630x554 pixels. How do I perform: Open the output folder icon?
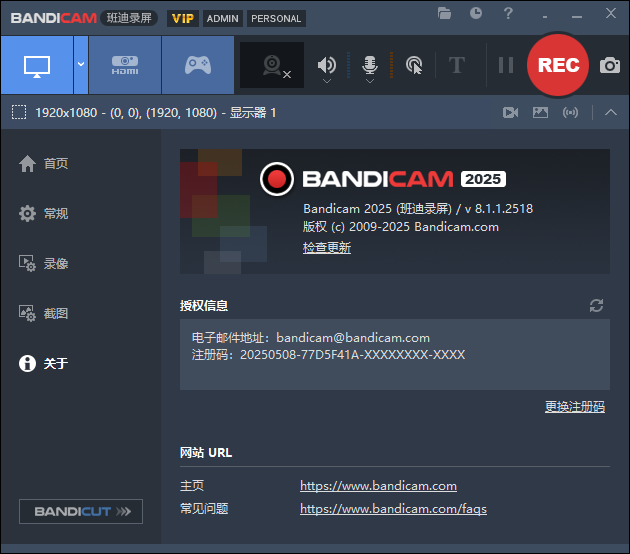pos(444,14)
